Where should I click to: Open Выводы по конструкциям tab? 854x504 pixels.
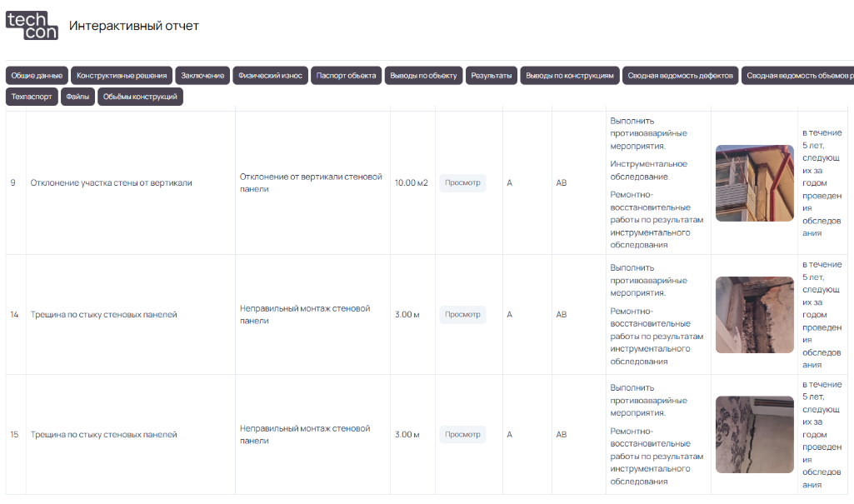(570, 76)
